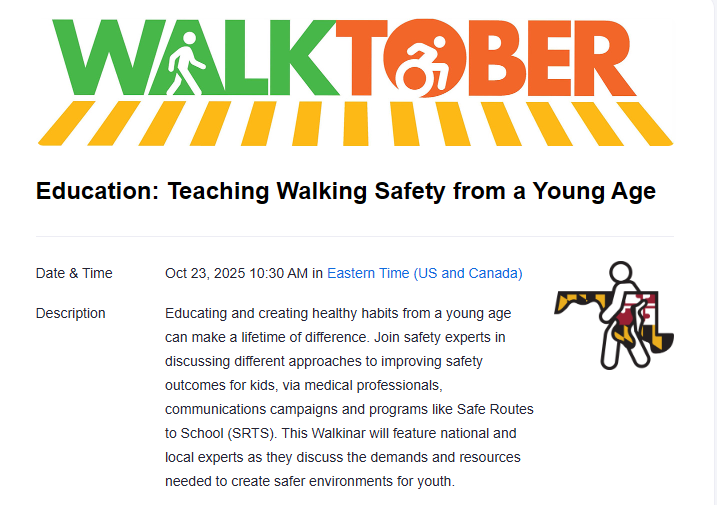Select the "Date & Time" label
Viewport: 717px width, 505px height.
(74, 273)
